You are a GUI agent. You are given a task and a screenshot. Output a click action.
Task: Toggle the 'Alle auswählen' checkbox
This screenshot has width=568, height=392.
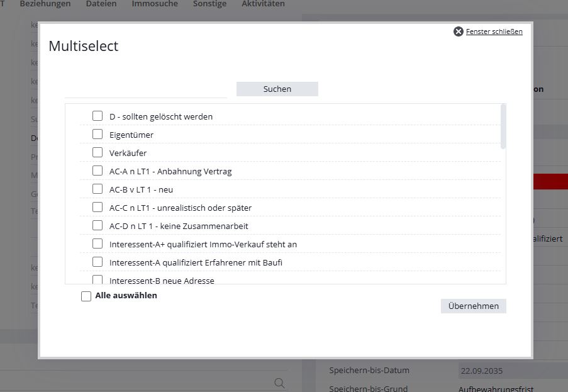click(x=86, y=296)
